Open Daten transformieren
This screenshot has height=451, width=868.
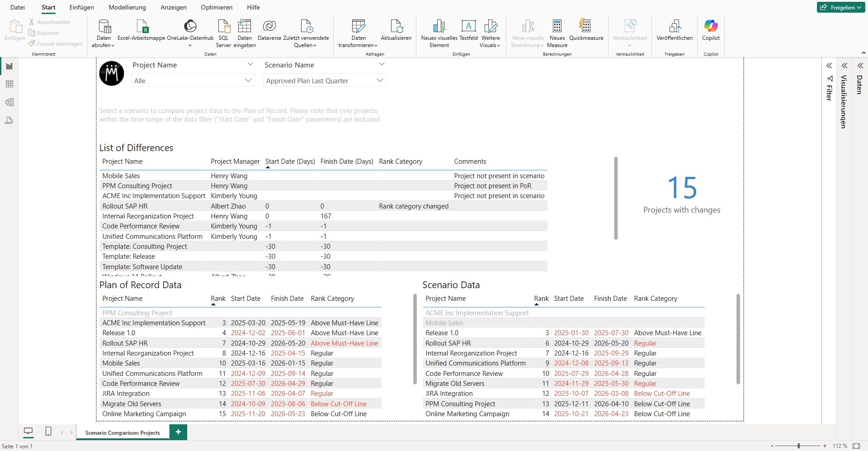click(359, 33)
